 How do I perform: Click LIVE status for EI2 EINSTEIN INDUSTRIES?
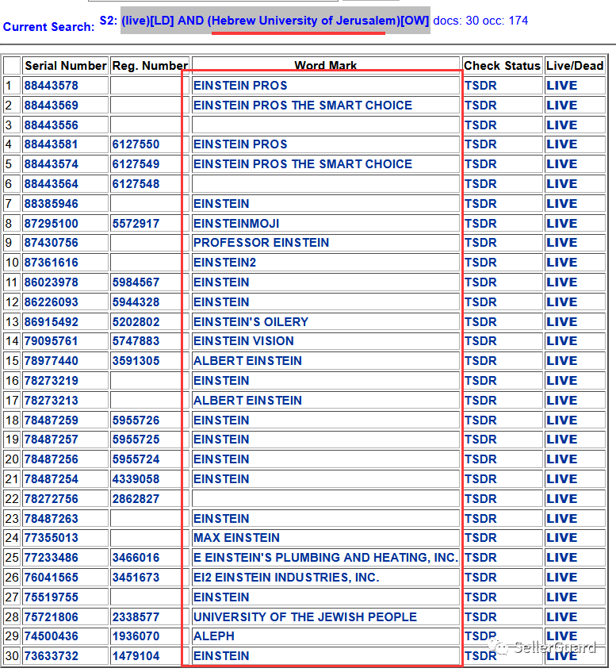pos(561,577)
